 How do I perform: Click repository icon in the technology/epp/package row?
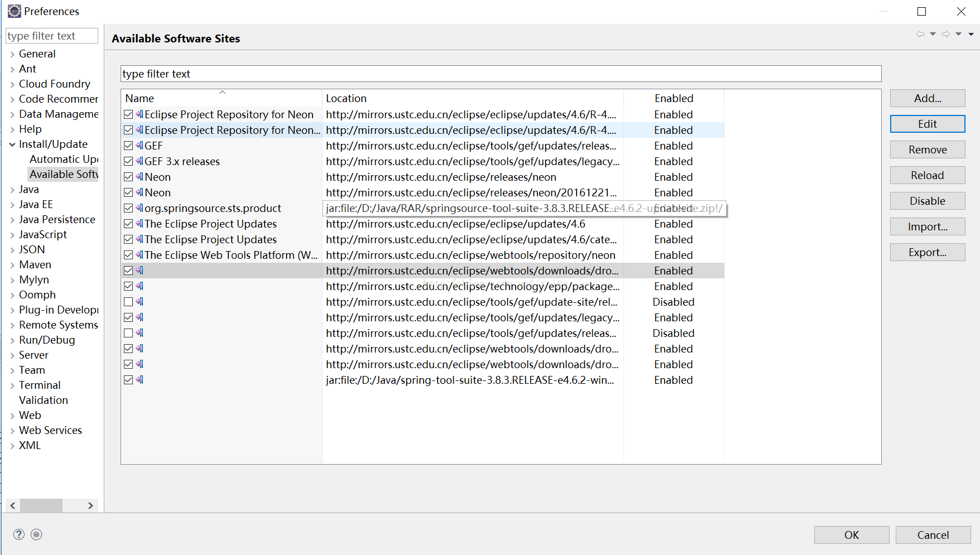tap(140, 286)
